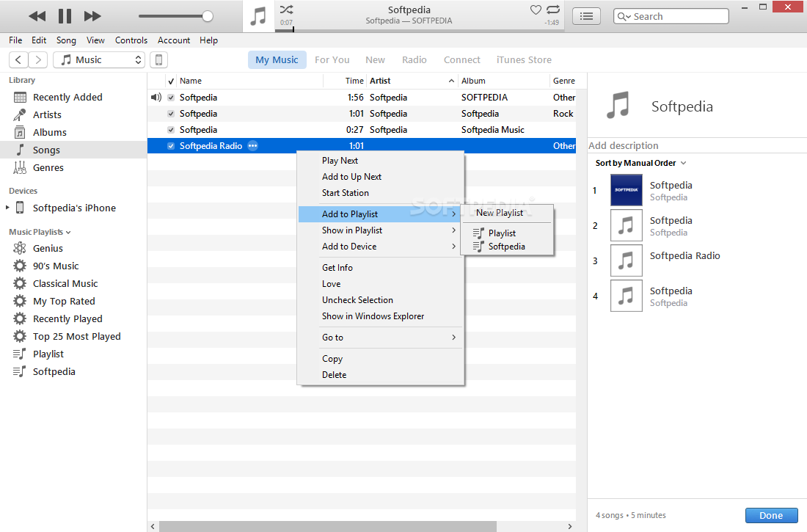Screen dimensions: 807x532
Task: Toggle the repeat icon
Action: click(553, 10)
